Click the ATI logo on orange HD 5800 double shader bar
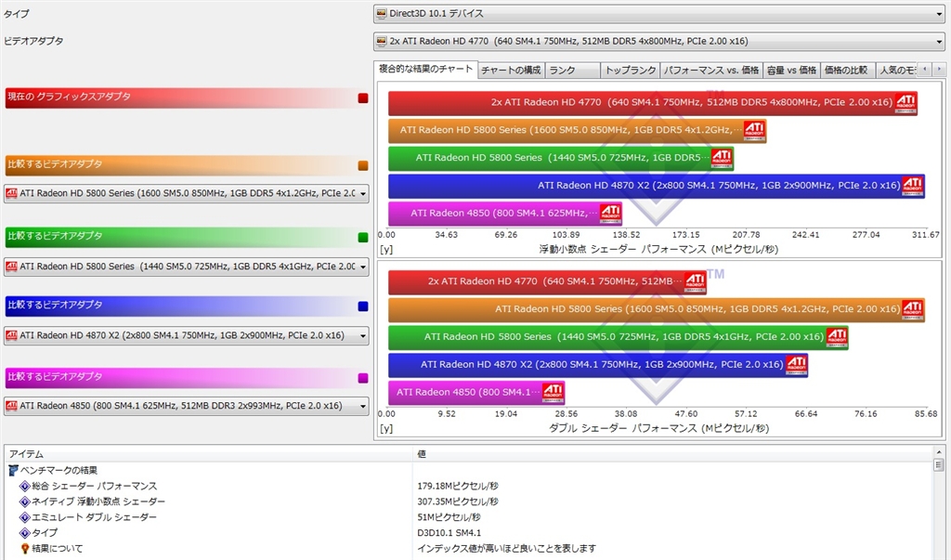Viewport: 951px width, 560px height. (x=912, y=309)
